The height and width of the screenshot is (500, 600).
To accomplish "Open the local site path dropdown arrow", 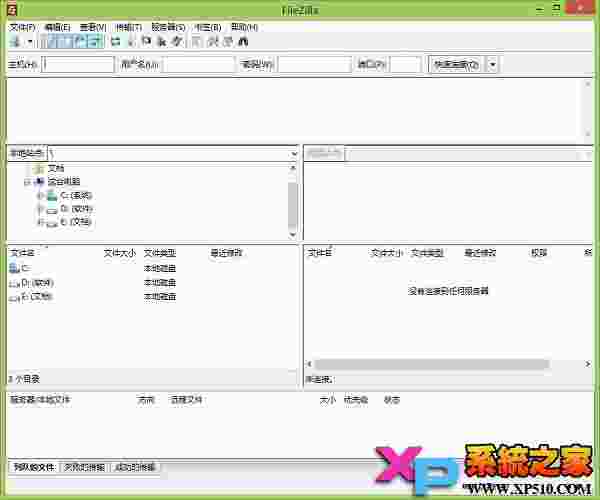I will tap(294, 154).
